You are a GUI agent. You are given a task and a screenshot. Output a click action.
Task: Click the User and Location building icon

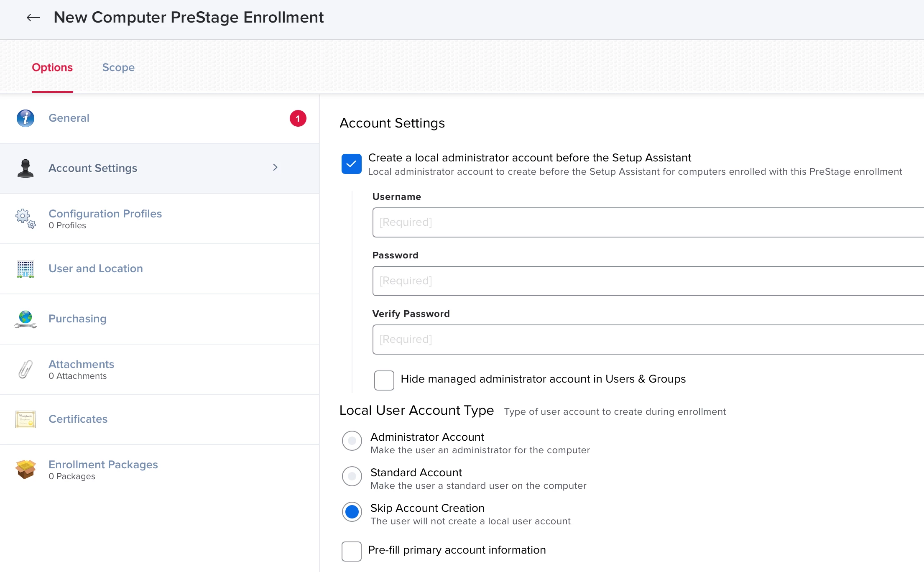[x=26, y=269]
